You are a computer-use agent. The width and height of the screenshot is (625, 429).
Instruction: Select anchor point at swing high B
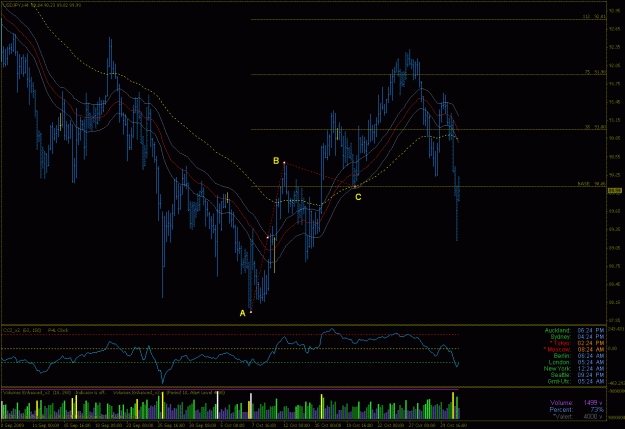click(x=284, y=163)
